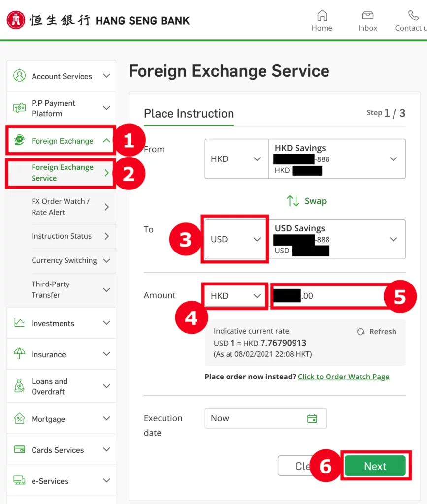The height and width of the screenshot is (504, 427).
Task: Click the Account Services label
Action: [62, 76]
